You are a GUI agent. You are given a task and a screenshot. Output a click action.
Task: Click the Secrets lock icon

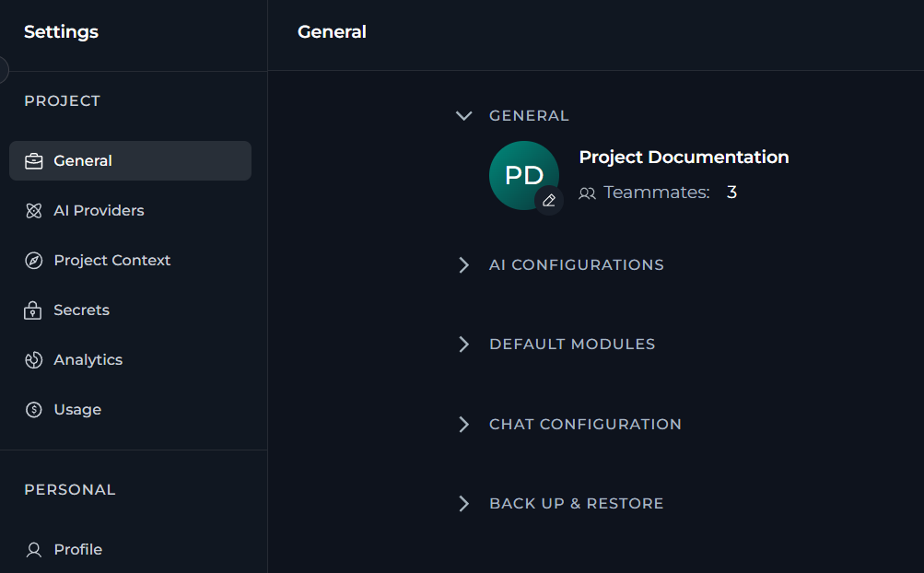33,310
